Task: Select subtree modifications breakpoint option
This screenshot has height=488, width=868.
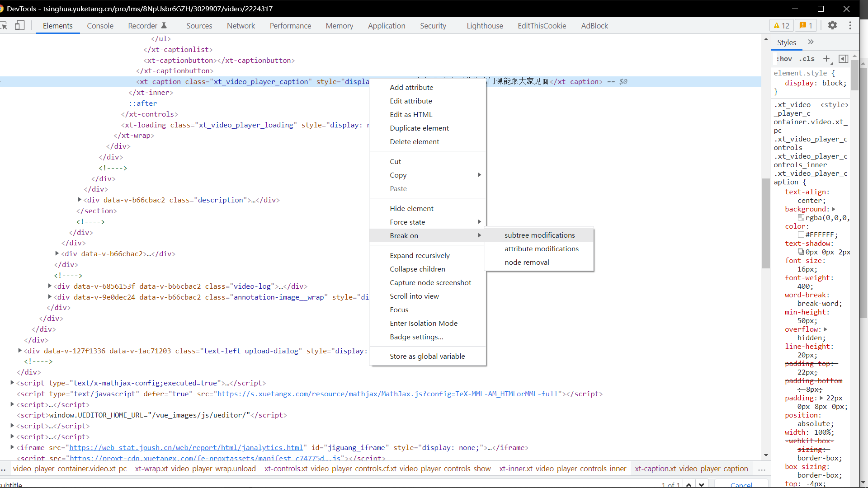Action: click(539, 235)
